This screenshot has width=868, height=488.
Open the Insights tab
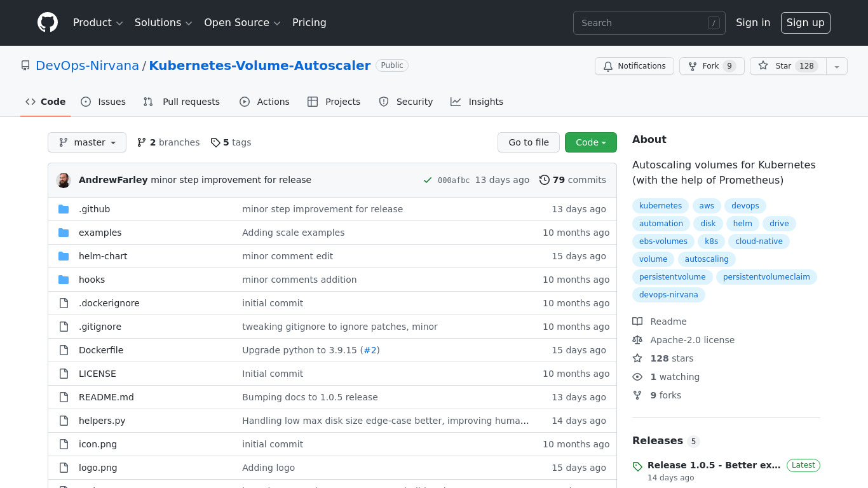pyautogui.click(x=477, y=102)
